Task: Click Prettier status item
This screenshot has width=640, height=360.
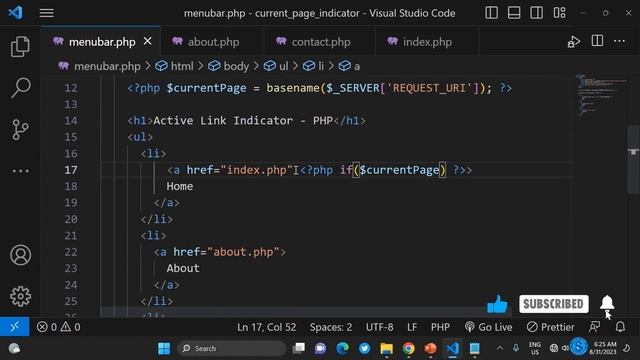Action: point(550,327)
